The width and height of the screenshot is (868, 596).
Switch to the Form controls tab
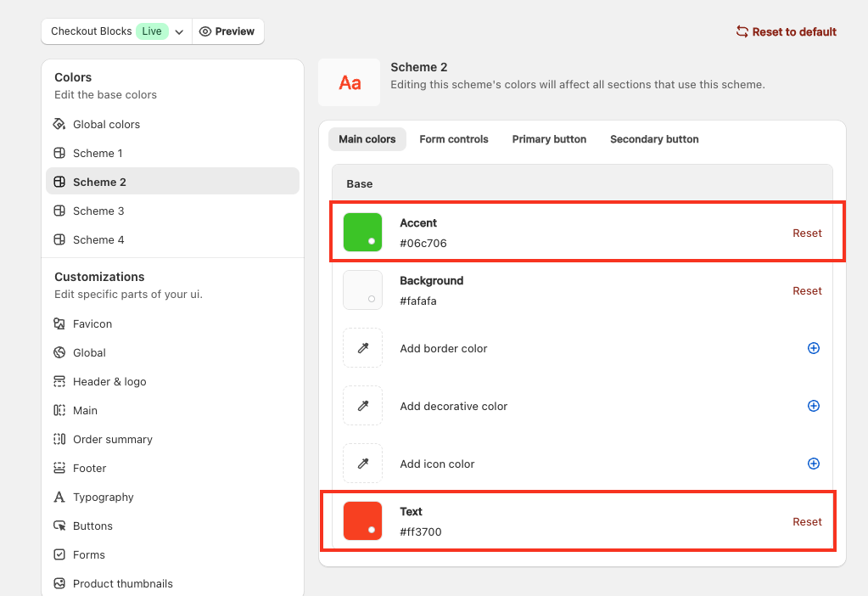tap(454, 139)
